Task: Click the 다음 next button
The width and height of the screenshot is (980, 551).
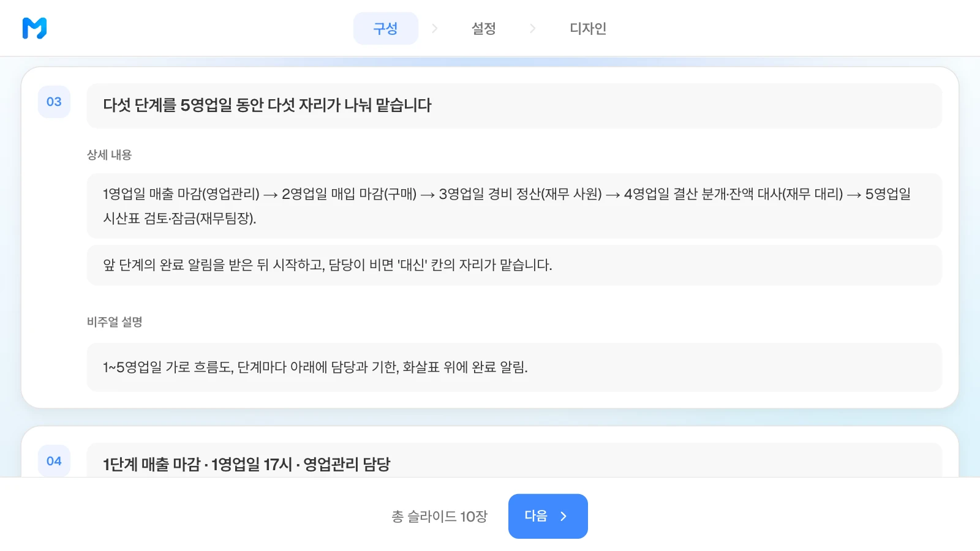Action: [548, 516]
